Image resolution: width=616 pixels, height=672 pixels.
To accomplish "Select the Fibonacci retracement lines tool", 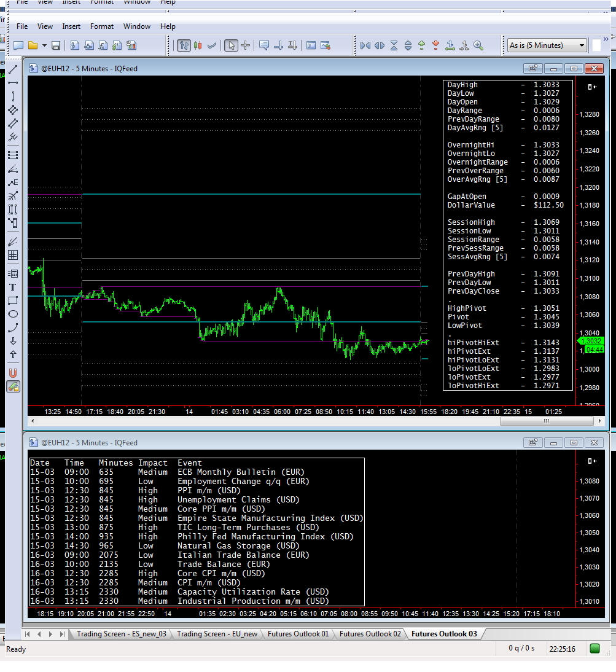I will click(13, 155).
